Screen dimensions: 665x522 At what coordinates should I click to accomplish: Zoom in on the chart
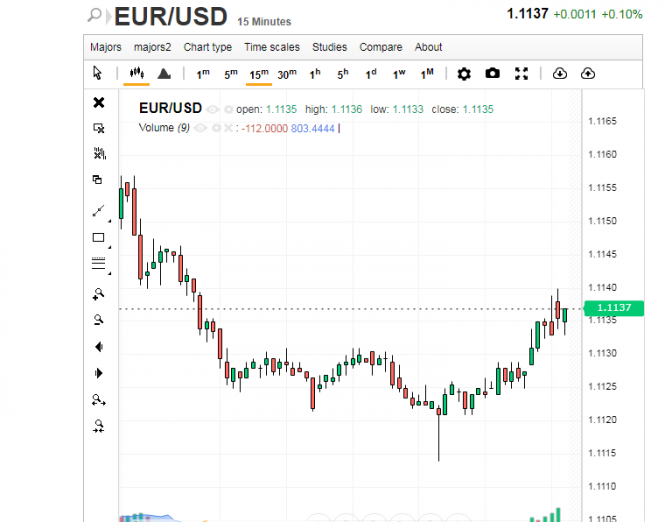(x=98, y=294)
